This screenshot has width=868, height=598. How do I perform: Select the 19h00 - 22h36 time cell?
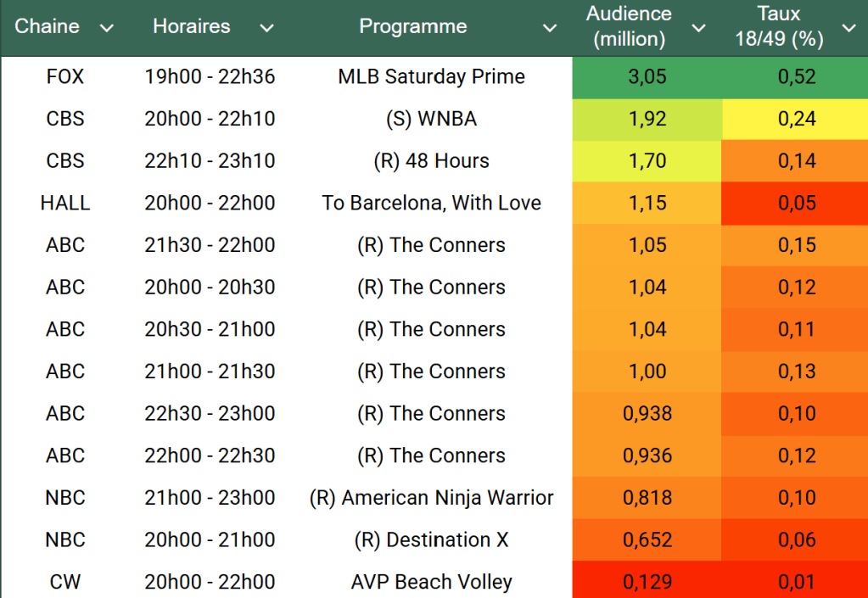click(x=210, y=76)
